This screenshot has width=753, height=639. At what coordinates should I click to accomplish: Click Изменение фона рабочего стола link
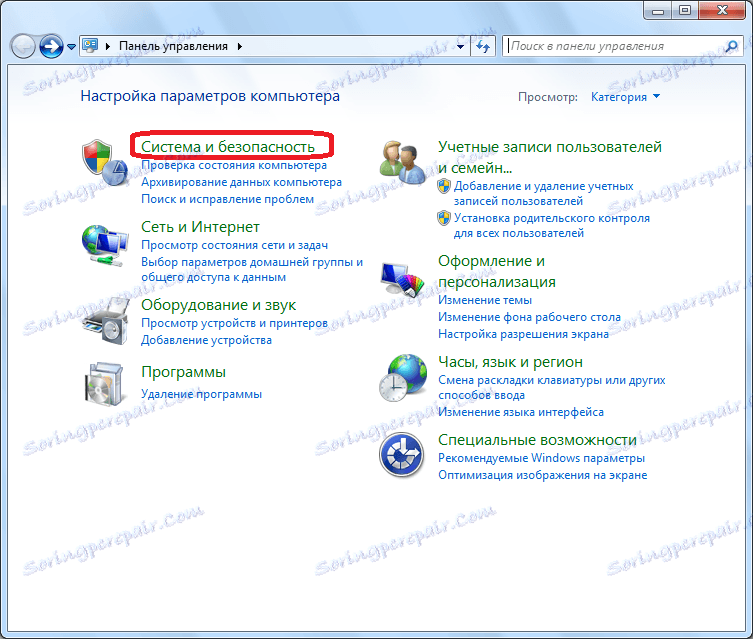click(529, 317)
